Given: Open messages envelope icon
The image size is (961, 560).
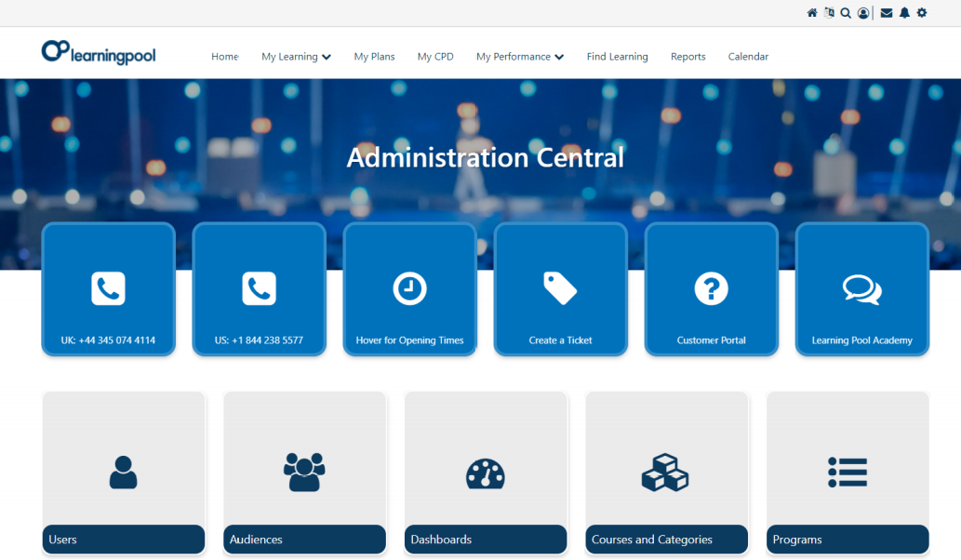Looking at the screenshot, I should tap(887, 13).
